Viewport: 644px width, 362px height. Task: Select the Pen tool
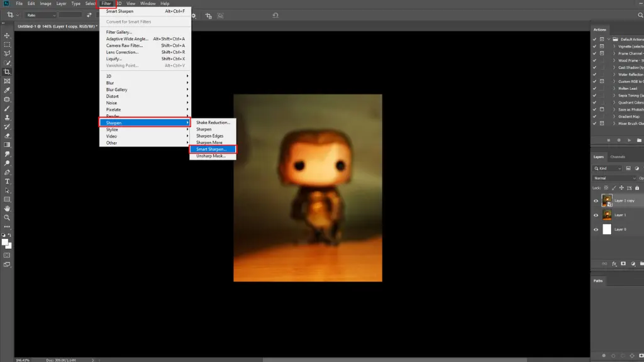pos(7,172)
